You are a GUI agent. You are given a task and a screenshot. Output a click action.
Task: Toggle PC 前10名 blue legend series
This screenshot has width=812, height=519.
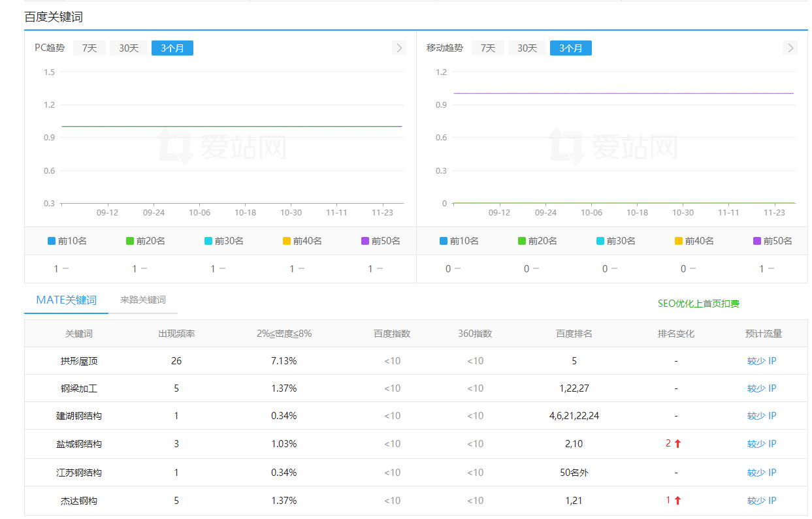[x=67, y=241]
